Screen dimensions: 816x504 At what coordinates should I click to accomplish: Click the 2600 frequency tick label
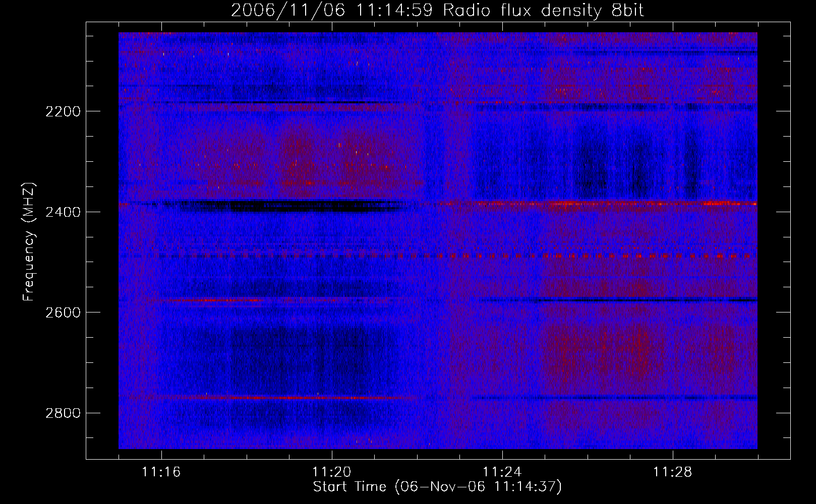(x=63, y=312)
